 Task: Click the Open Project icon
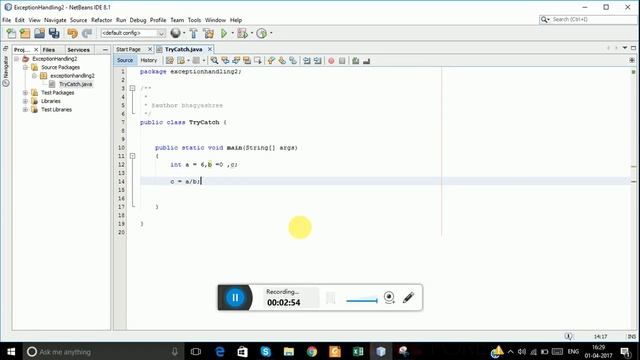tap(40, 33)
